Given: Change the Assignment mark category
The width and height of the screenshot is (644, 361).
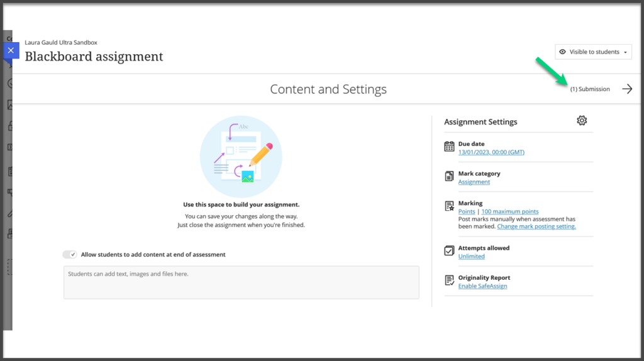Looking at the screenshot, I should click(474, 182).
